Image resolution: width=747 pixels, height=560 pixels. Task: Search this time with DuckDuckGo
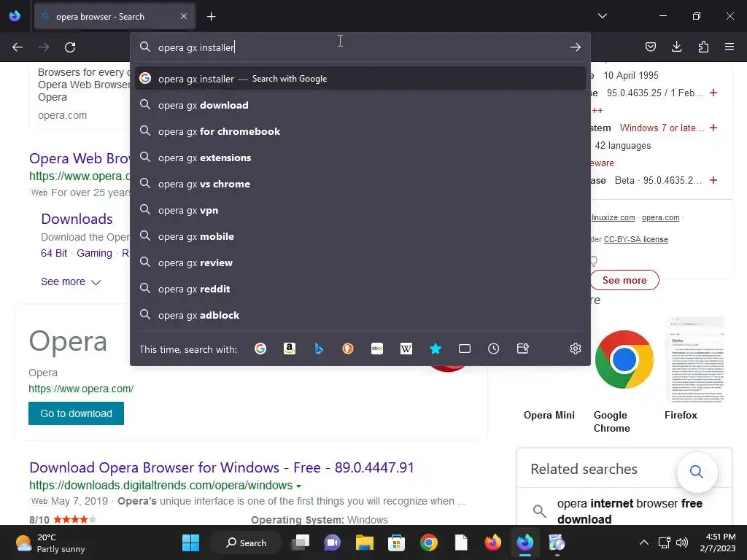tap(348, 349)
